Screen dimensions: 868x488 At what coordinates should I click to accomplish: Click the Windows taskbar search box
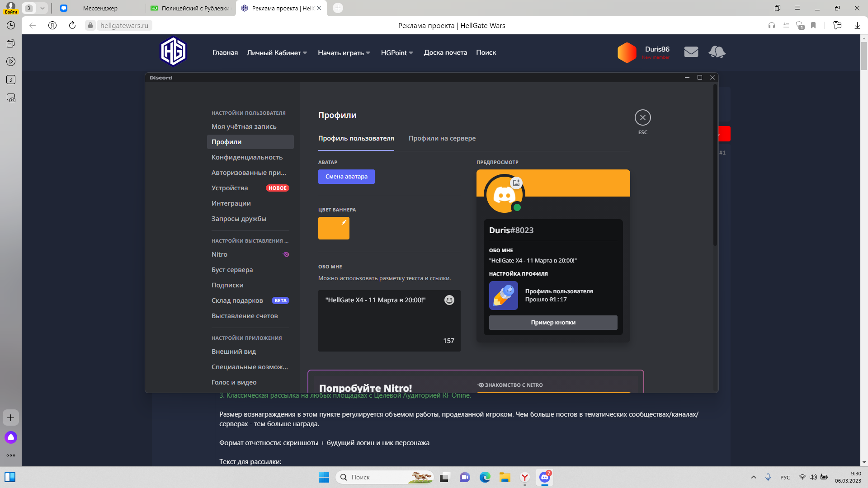tap(385, 477)
